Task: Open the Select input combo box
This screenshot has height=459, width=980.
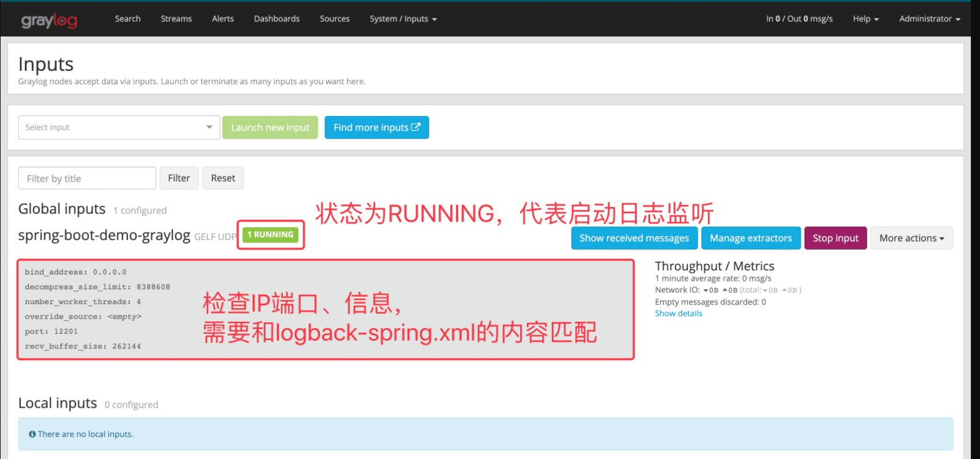Action: pos(119,128)
